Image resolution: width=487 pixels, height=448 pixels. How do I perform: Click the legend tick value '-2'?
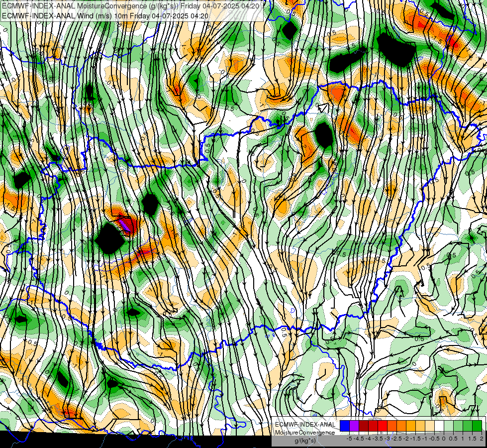click(406, 439)
